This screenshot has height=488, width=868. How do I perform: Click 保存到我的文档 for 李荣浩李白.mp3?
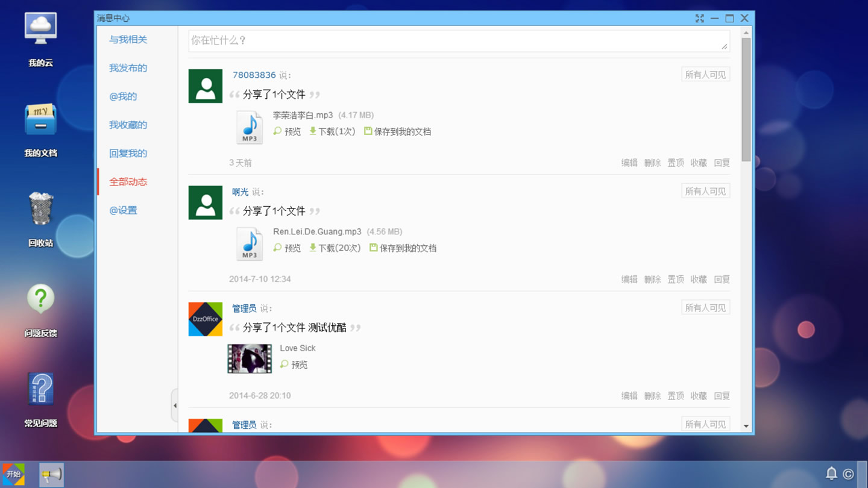(397, 131)
